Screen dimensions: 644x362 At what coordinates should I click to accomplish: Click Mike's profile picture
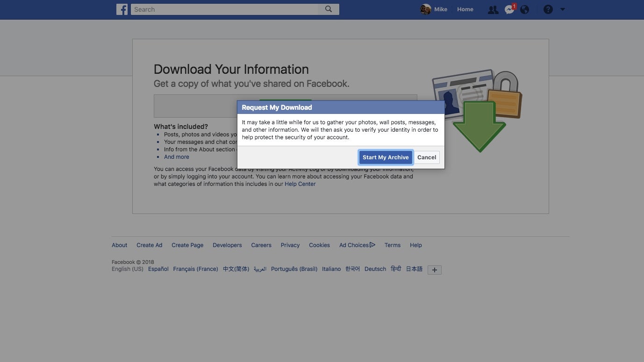[x=425, y=9]
